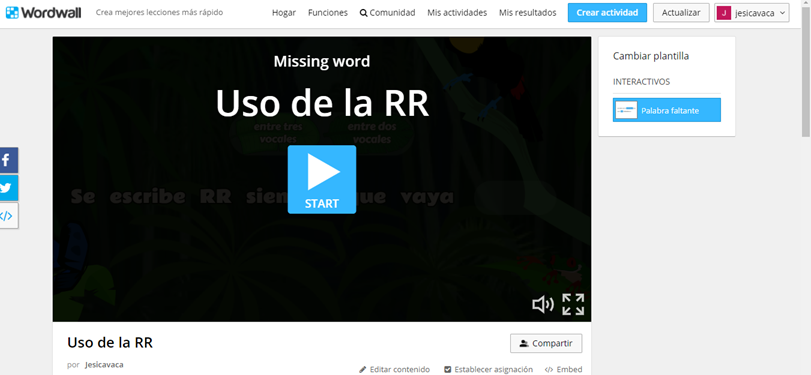The width and height of the screenshot is (811, 375).
Task: Start the Uso de la RR activity
Action: (322, 179)
